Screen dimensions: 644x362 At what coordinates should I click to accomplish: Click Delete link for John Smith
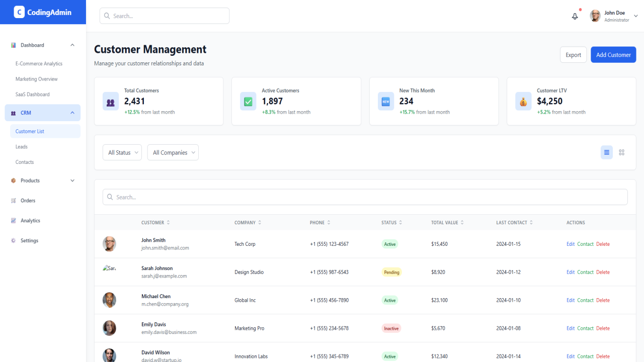pos(603,244)
